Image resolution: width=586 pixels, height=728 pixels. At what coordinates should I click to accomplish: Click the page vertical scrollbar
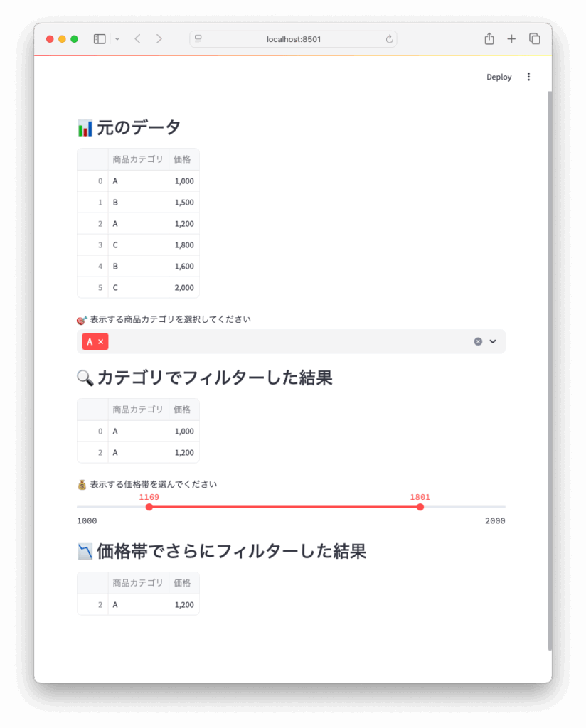pyautogui.click(x=550, y=370)
